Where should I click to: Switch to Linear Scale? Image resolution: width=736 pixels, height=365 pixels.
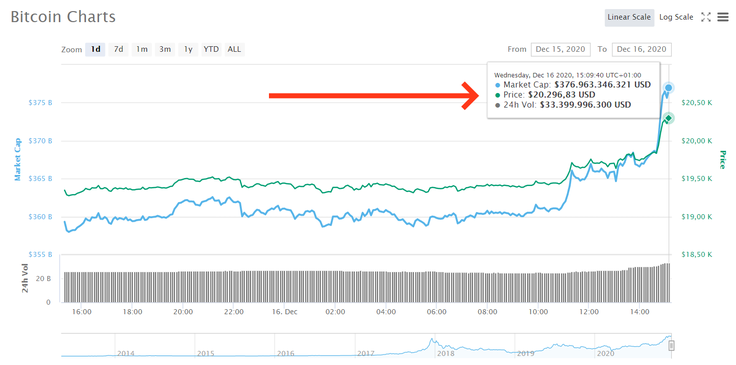click(629, 17)
